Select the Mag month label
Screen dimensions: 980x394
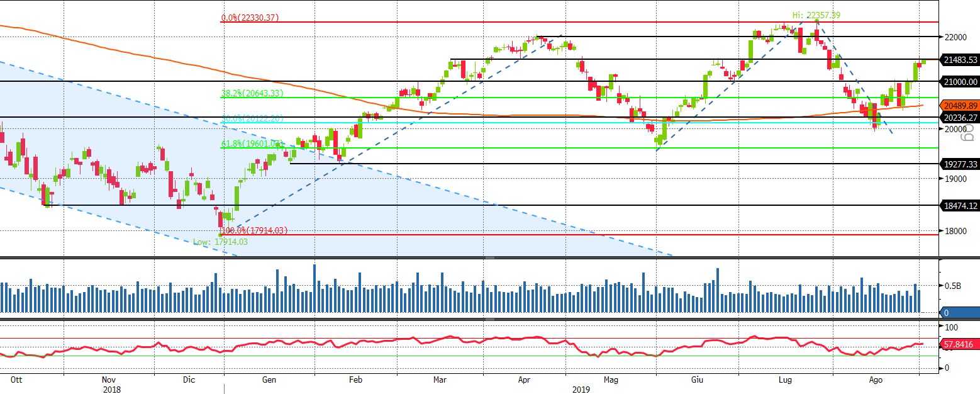pyautogui.click(x=610, y=380)
